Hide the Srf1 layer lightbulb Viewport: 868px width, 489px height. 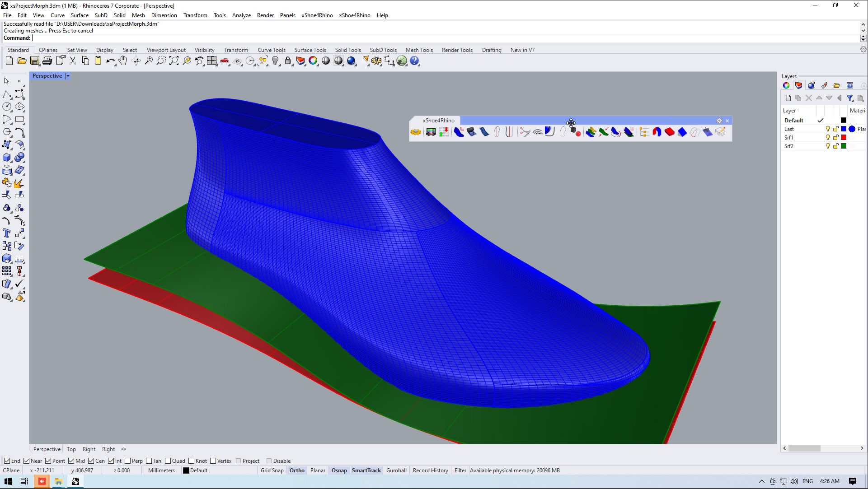point(828,138)
